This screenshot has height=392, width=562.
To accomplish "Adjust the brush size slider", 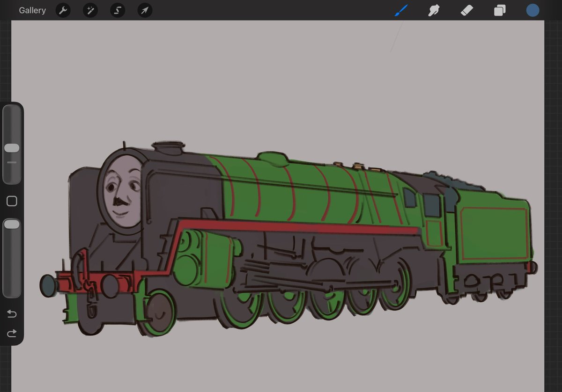I will click(12, 147).
